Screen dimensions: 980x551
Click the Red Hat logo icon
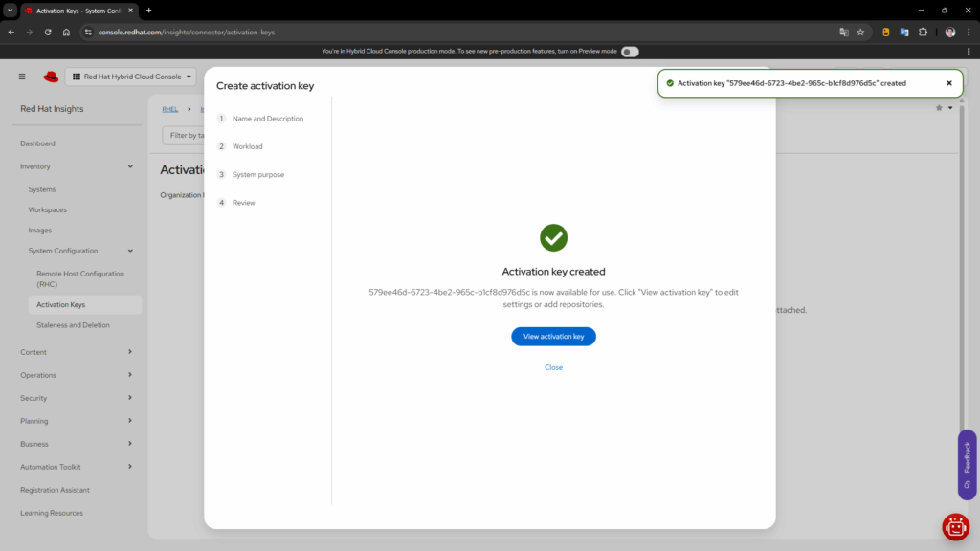pyautogui.click(x=51, y=77)
